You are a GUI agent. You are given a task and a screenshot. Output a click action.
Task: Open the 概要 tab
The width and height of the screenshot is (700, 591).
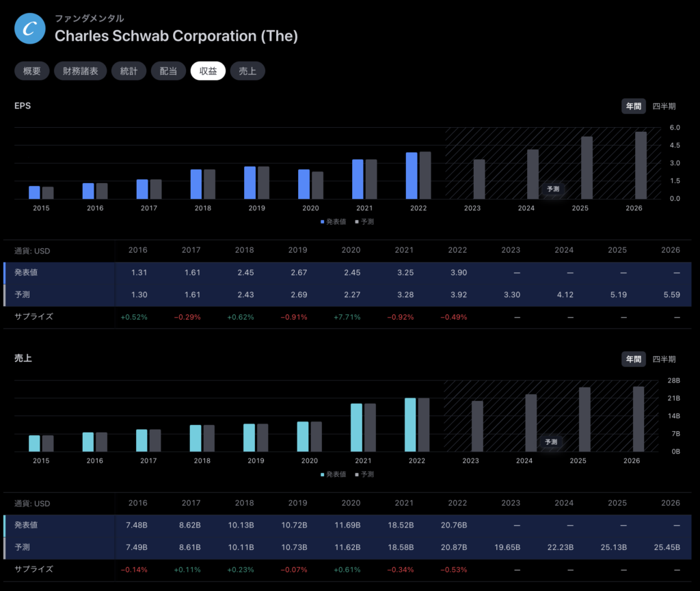click(x=31, y=71)
